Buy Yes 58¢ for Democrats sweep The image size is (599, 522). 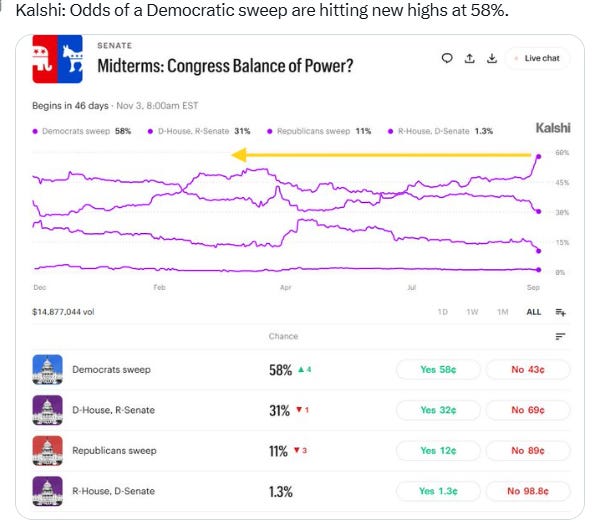click(x=438, y=370)
